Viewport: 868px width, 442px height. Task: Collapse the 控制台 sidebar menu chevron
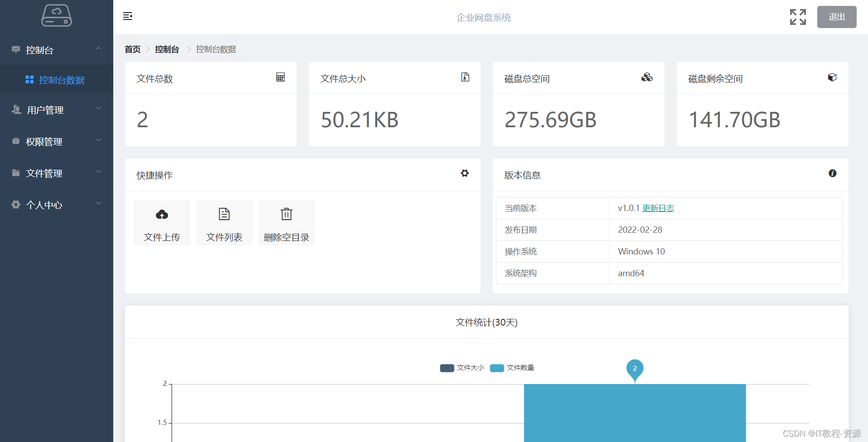tap(98, 48)
